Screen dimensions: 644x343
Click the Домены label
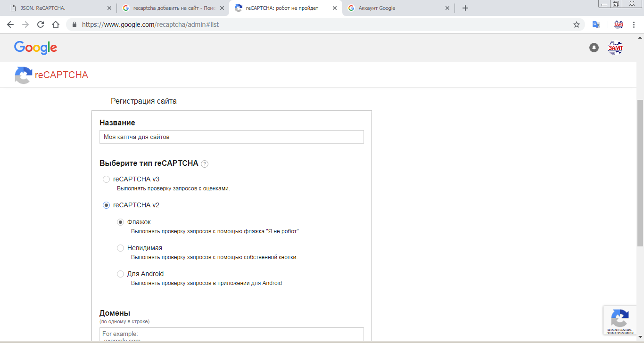[115, 313]
